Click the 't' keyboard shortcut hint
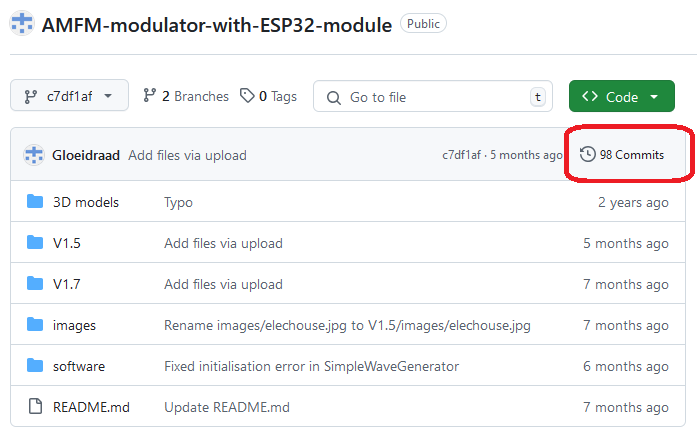Viewport: 697px width, 435px height. [x=538, y=96]
